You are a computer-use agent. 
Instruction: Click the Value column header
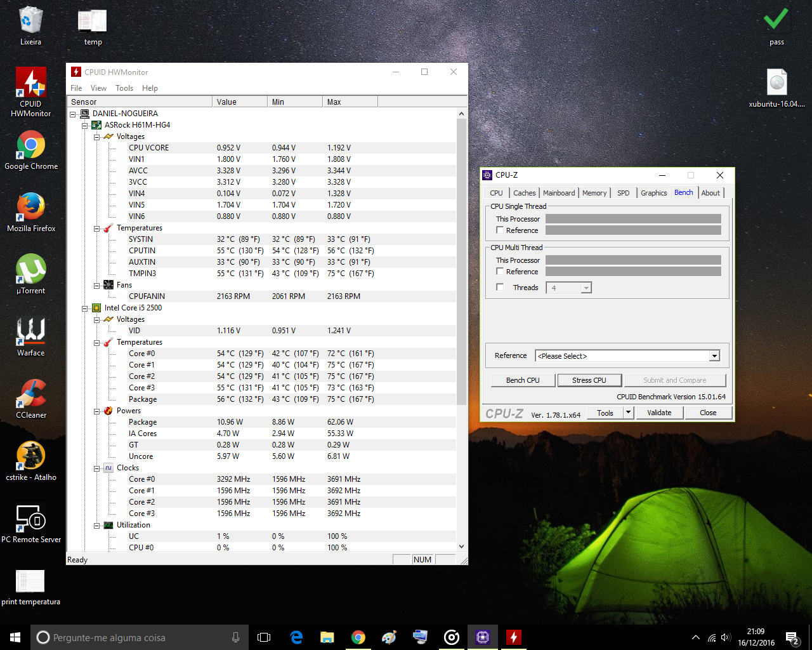240,102
